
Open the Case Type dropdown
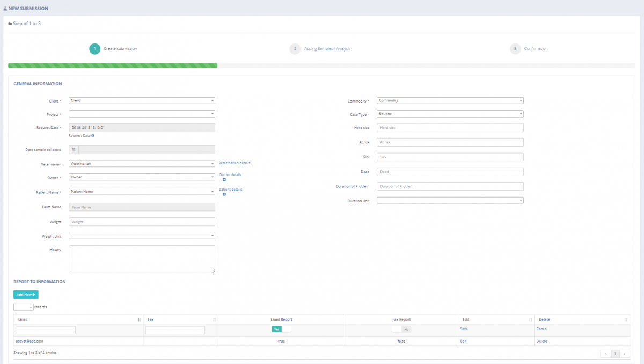[450, 114]
